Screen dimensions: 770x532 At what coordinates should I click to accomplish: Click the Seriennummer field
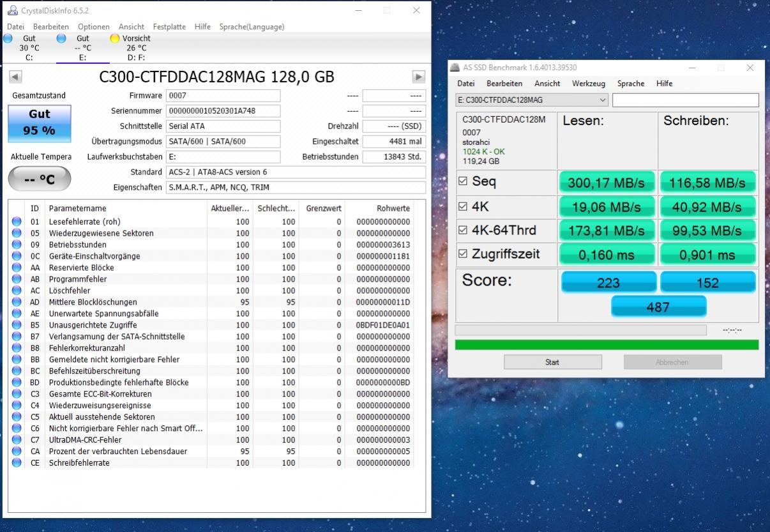coord(223,110)
